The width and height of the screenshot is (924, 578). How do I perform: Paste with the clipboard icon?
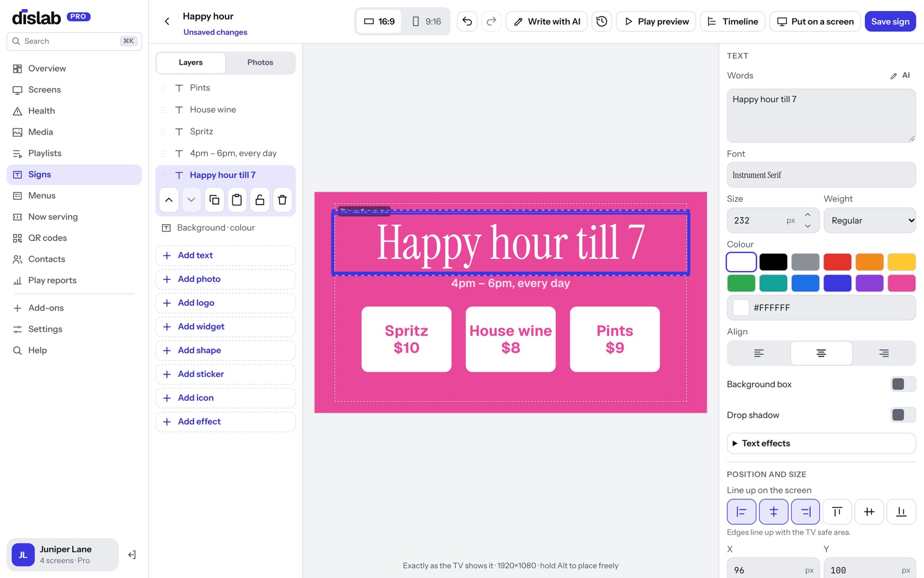coord(237,200)
